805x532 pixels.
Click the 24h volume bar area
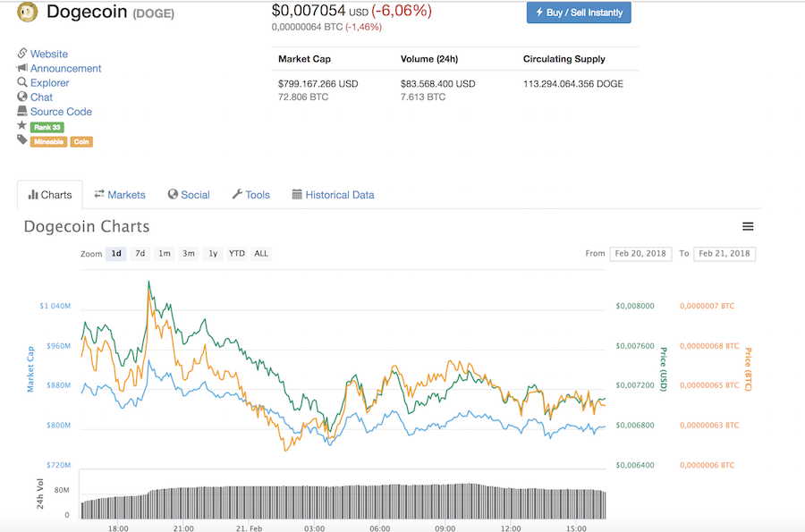[343, 502]
